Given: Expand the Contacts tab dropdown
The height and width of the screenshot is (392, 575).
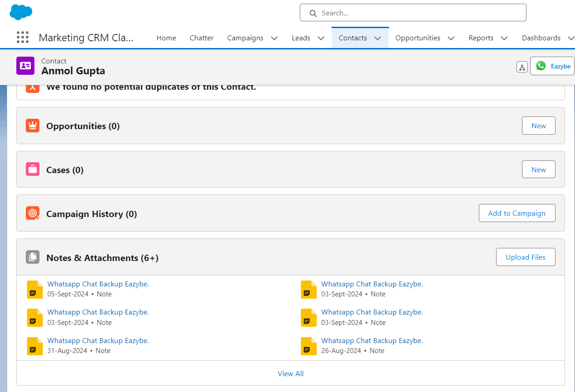Looking at the screenshot, I should tap(378, 38).
